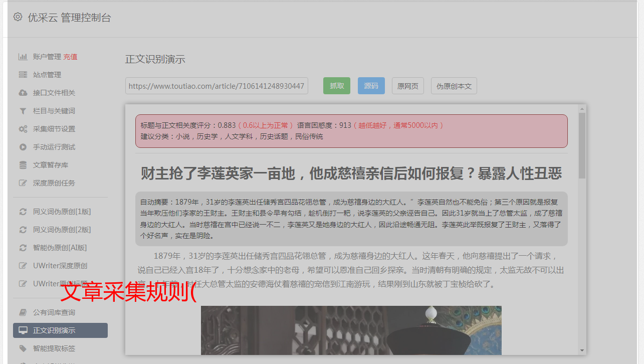The height and width of the screenshot is (364, 644).
Task: Select 深度原创任务 menu item
Action: (54, 183)
